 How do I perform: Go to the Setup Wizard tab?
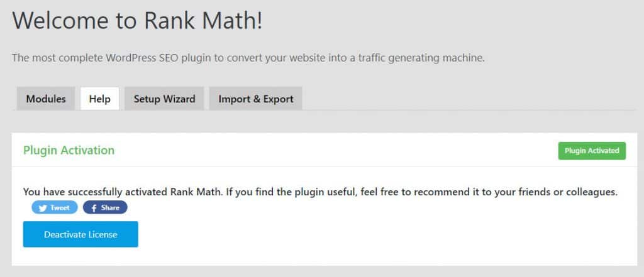[164, 99]
